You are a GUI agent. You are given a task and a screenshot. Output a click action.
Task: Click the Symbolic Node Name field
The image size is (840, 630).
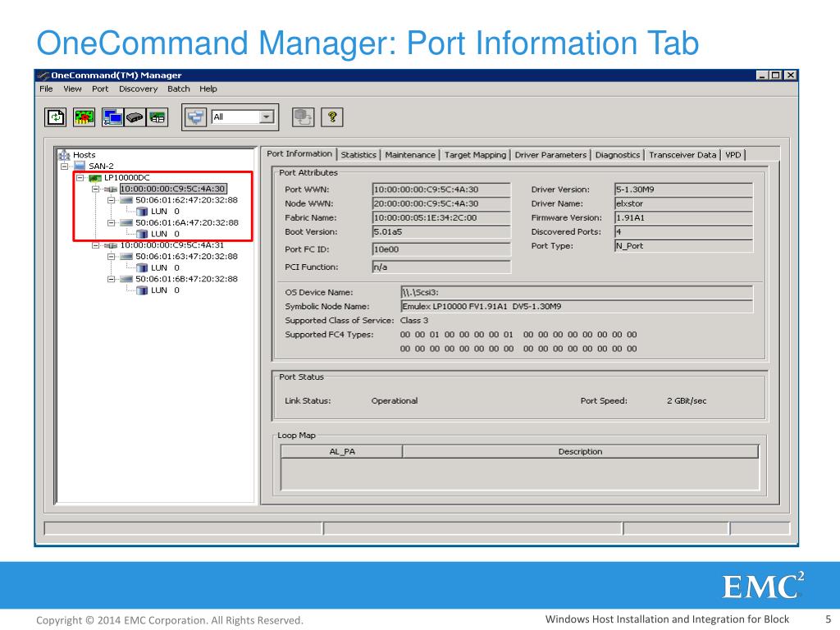point(577,307)
